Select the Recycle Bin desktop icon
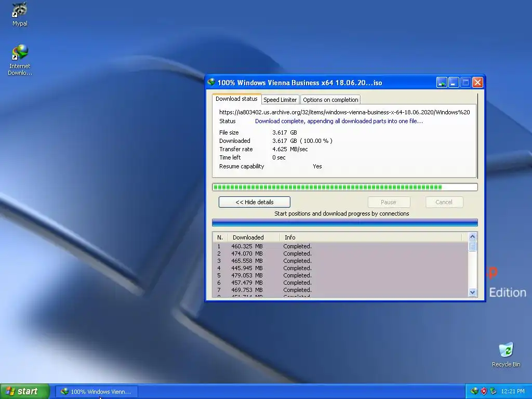The width and height of the screenshot is (532, 399). [x=506, y=354]
